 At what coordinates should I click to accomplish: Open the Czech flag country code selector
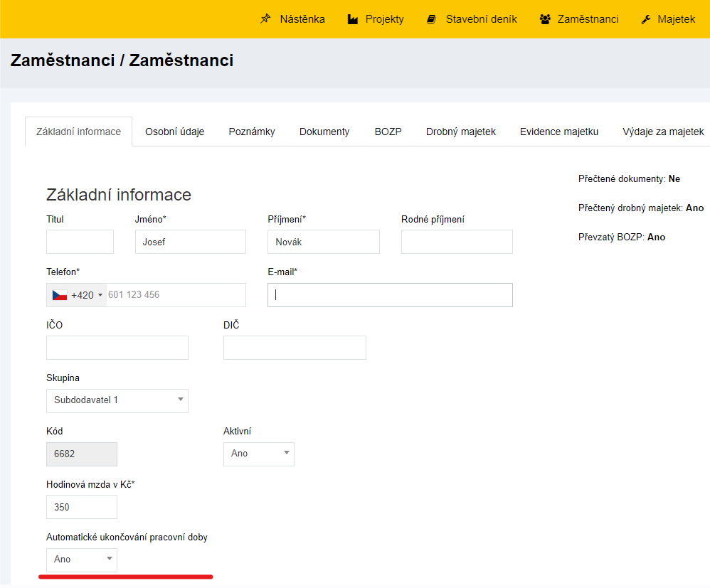point(77,295)
